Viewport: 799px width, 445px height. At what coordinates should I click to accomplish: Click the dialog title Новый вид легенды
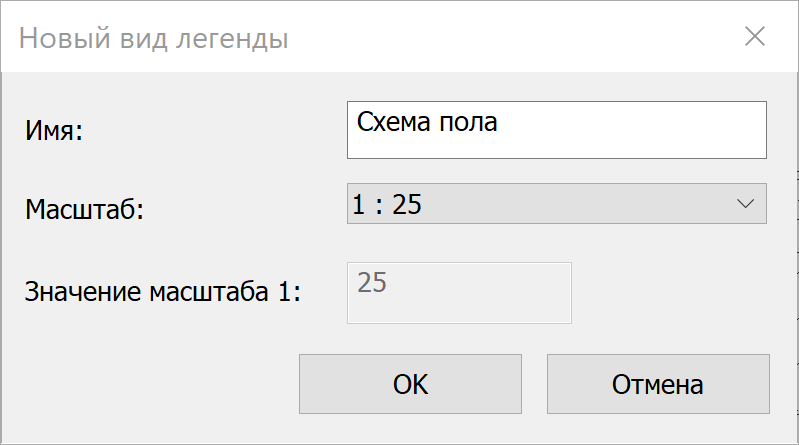click(x=154, y=38)
